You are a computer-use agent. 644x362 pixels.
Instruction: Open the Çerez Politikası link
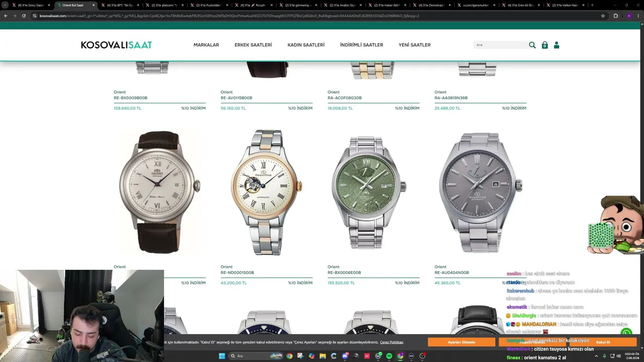point(391,342)
